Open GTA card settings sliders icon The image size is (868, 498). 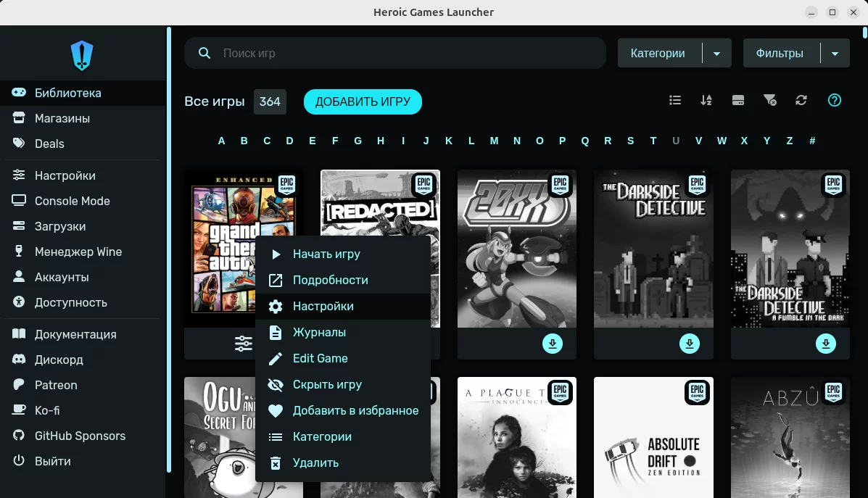243,344
